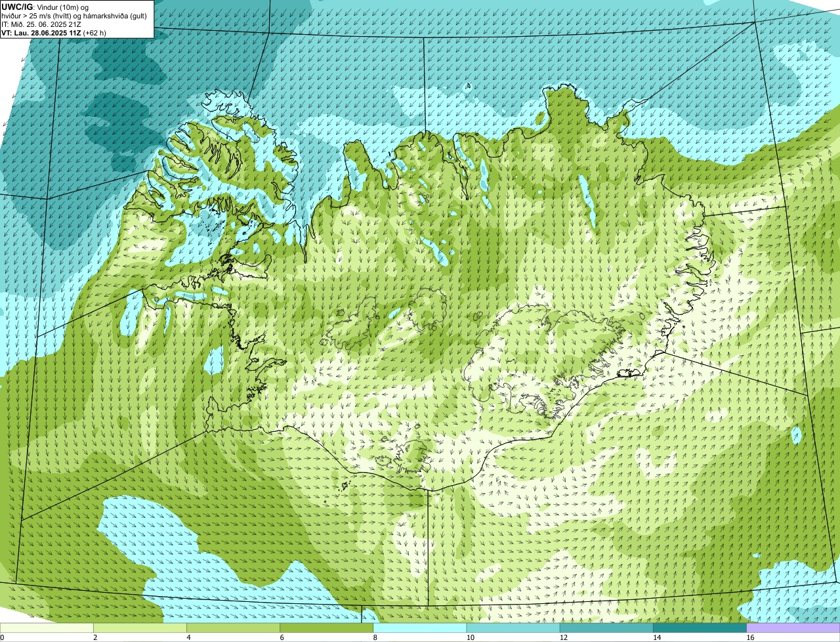The image size is (840, 642).
Task: Click the legend scale label "2"
Action: [95, 637]
